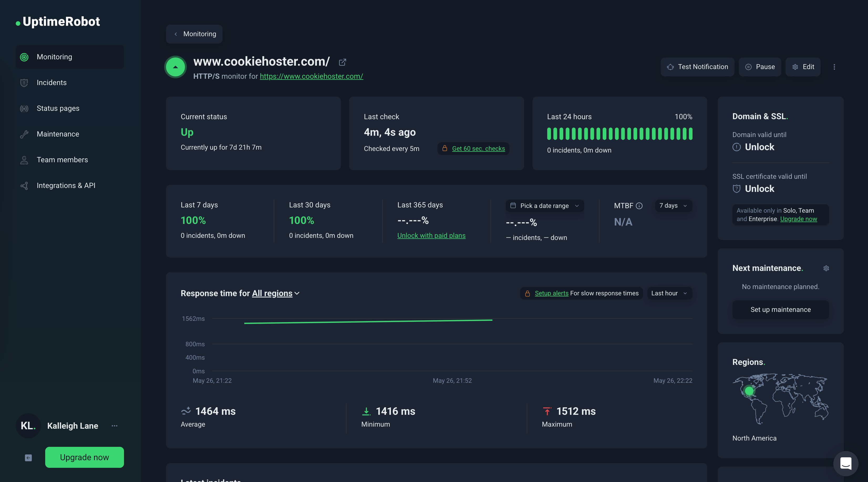Screen dimensions: 868x482
Task: Click the KL user avatar
Action: point(28,426)
